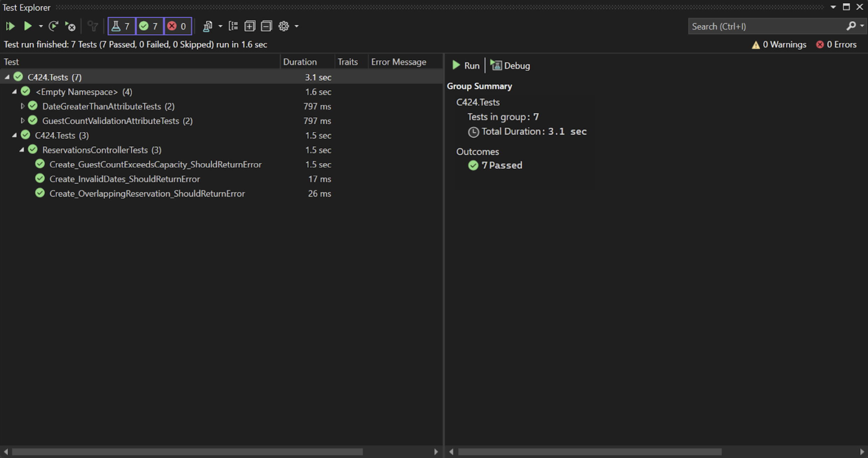This screenshot has height=458, width=868.
Task: Toggle the failed tests filter showing 0
Action: tap(177, 26)
